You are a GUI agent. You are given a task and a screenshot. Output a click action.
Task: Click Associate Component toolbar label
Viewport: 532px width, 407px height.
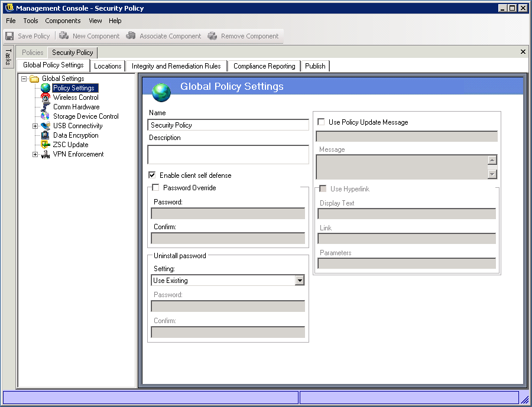point(170,36)
